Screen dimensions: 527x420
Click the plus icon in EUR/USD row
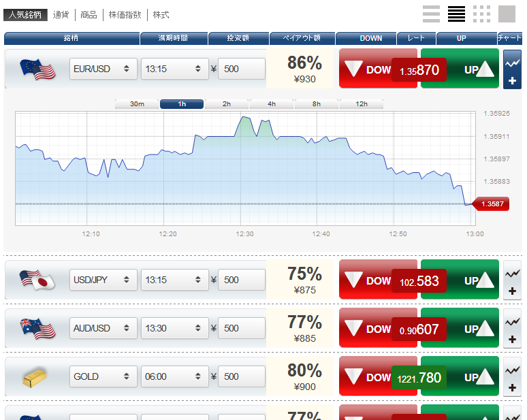tap(512, 80)
